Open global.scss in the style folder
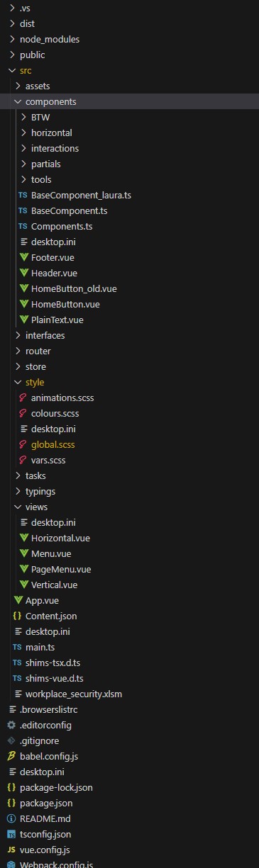This screenshot has height=868, width=259. [x=53, y=445]
